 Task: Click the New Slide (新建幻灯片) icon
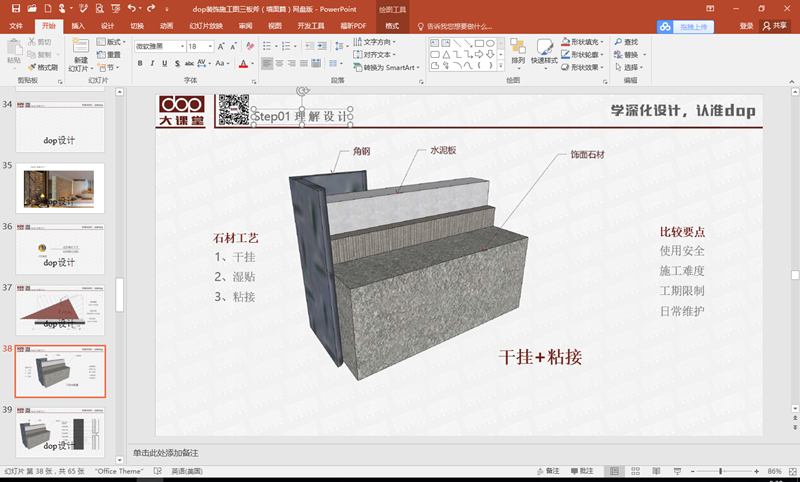pyautogui.click(x=81, y=47)
